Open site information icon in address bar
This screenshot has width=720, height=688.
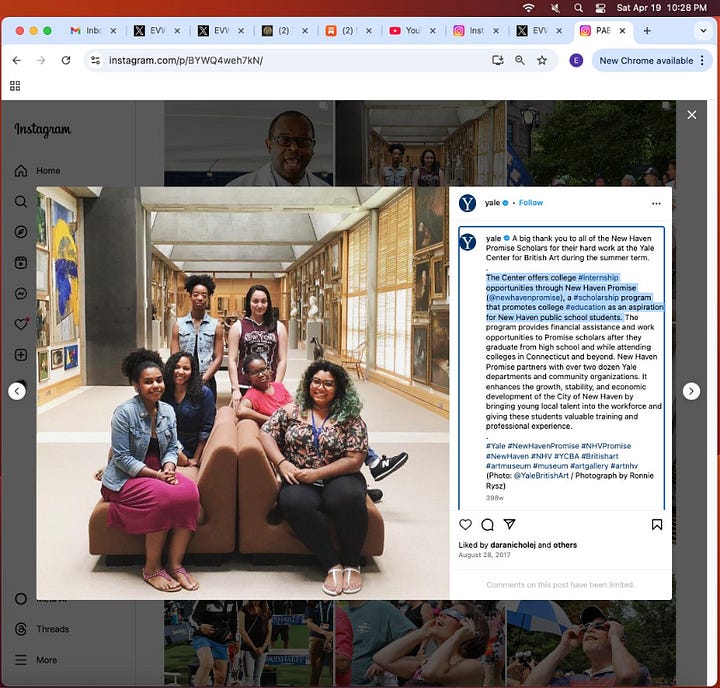tap(95, 60)
